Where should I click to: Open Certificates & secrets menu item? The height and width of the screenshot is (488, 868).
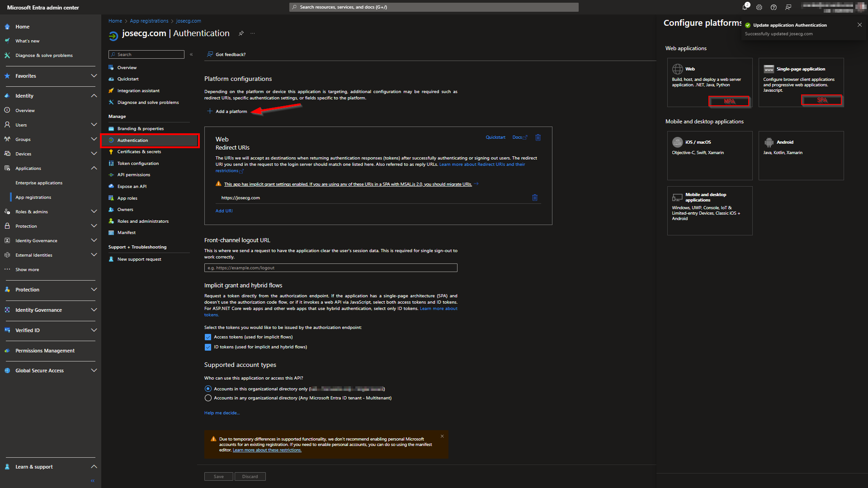coord(139,152)
